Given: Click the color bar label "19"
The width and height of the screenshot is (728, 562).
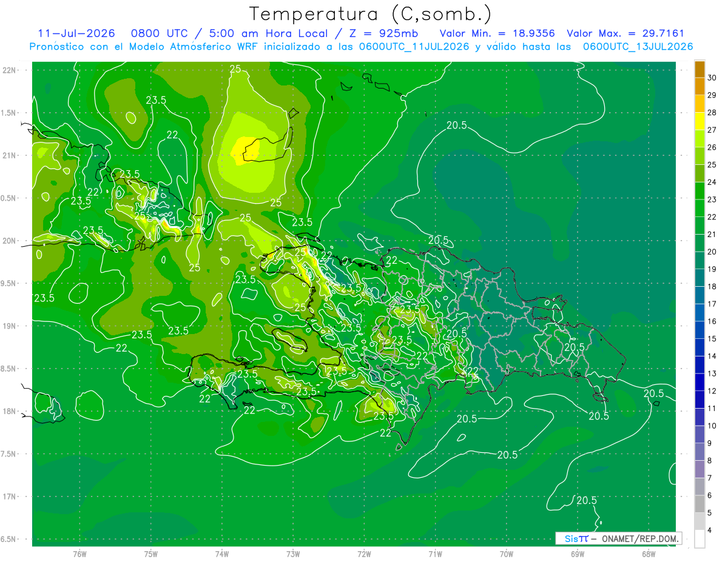Looking at the screenshot, I should coord(712,269).
